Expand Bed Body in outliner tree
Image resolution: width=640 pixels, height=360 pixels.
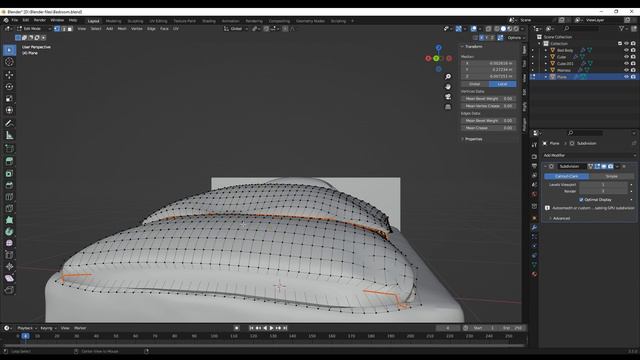pos(546,50)
